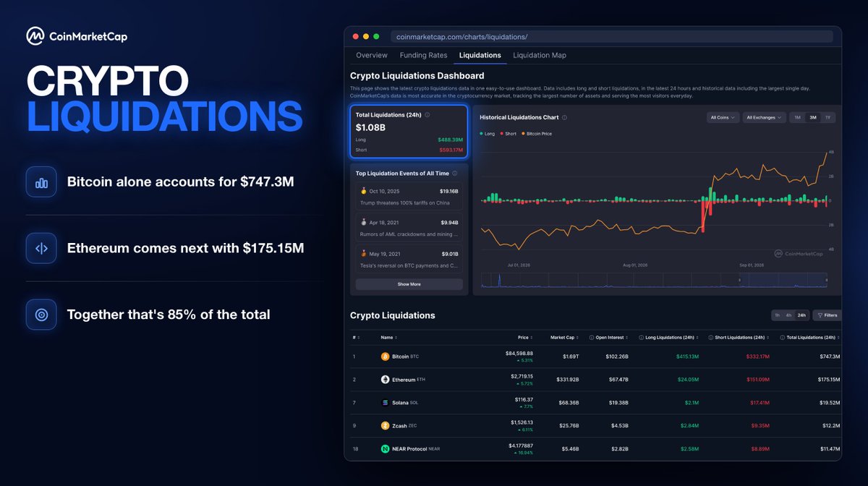
Task: Switch the table to the 4h timeframe
Action: [x=789, y=315]
